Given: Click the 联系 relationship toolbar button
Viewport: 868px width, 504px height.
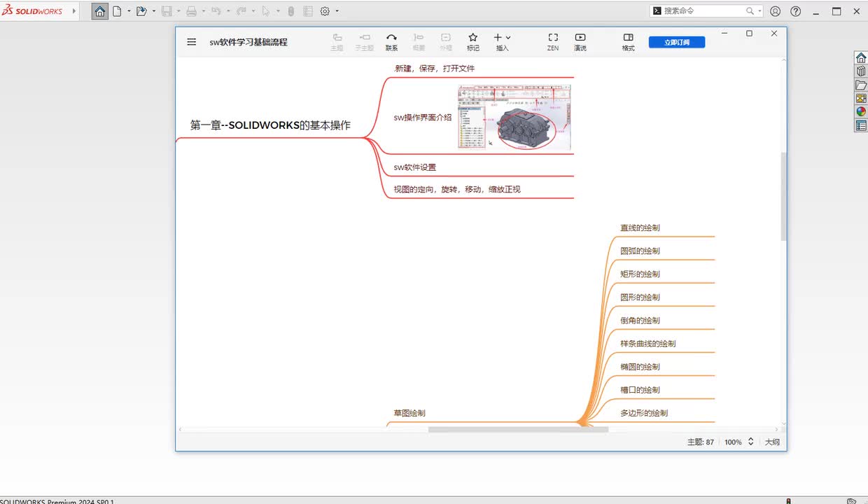Looking at the screenshot, I should 391,42.
